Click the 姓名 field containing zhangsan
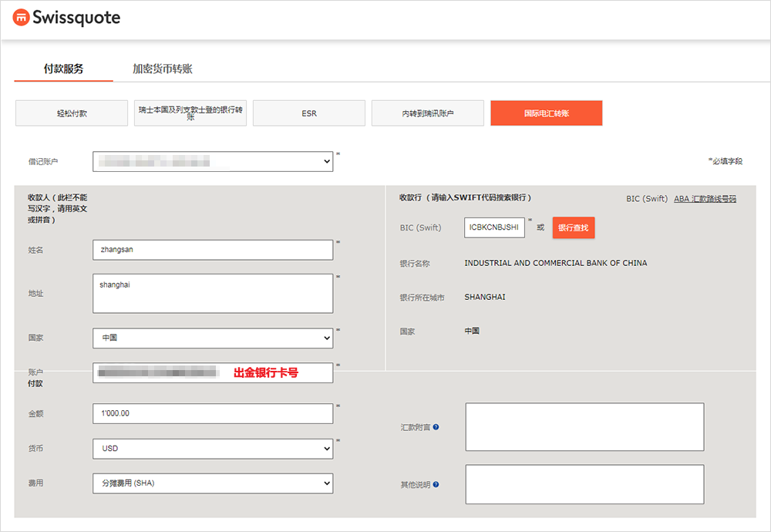The height and width of the screenshot is (532, 771). (212, 250)
